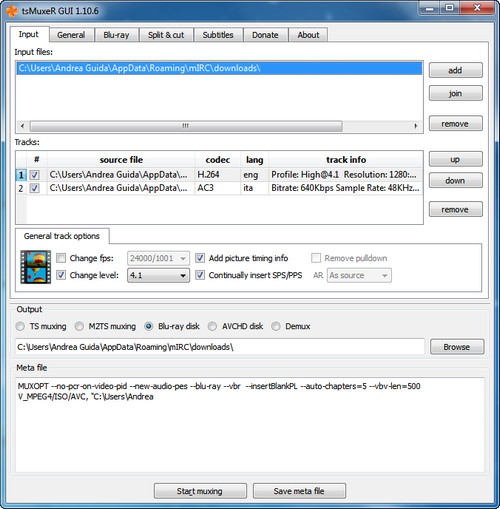Click the join button
This screenshot has width=500, height=509.
(455, 93)
